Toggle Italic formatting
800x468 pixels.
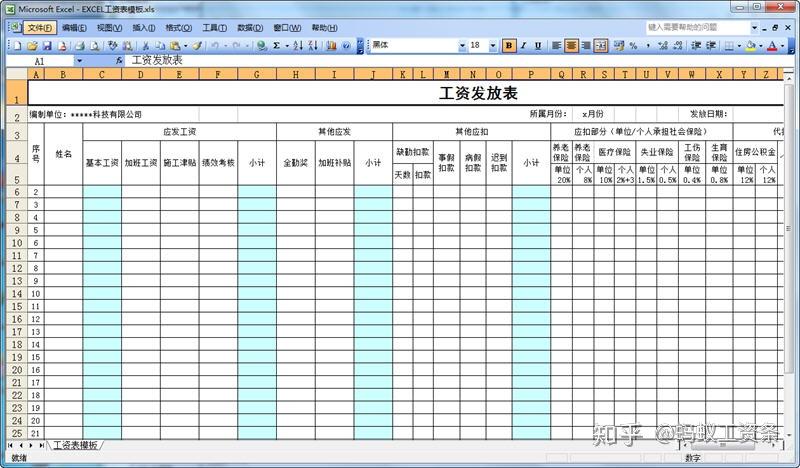click(523, 46)
